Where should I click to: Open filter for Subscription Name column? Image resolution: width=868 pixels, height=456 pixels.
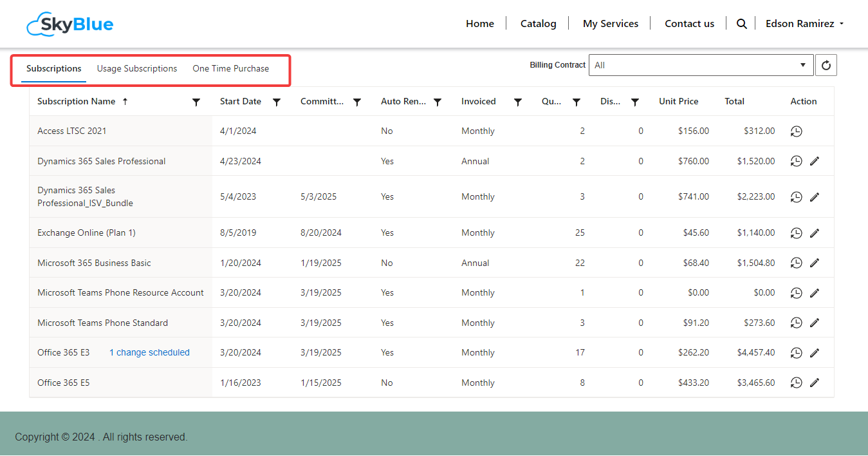click(x=196, y=102)
